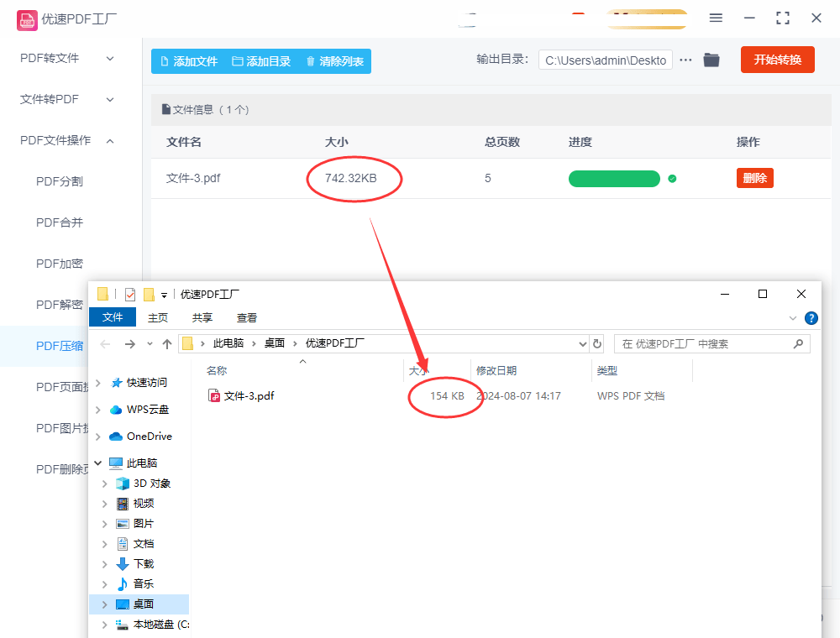Viewport: 840px width, 638px height.
Task: Click new folder icon in Explorer quick access toolbar
Action: [149, 295]
